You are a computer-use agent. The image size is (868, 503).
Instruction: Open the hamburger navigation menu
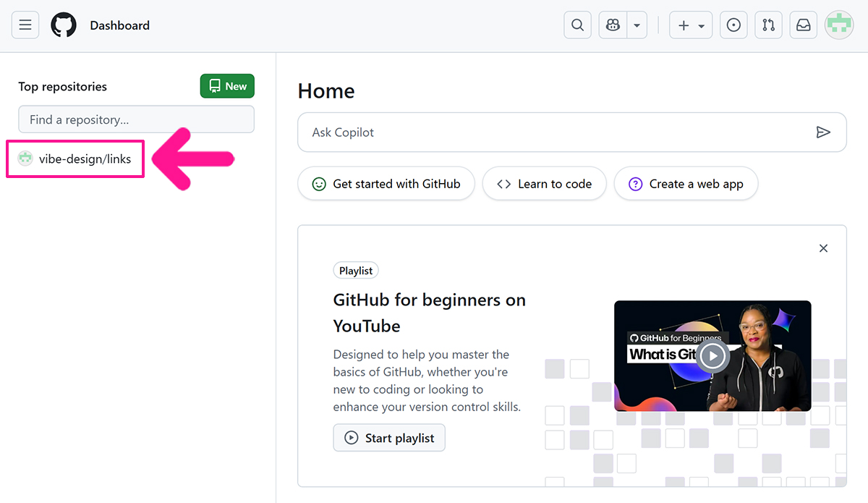pyautogui.click(x=25, y=25)
